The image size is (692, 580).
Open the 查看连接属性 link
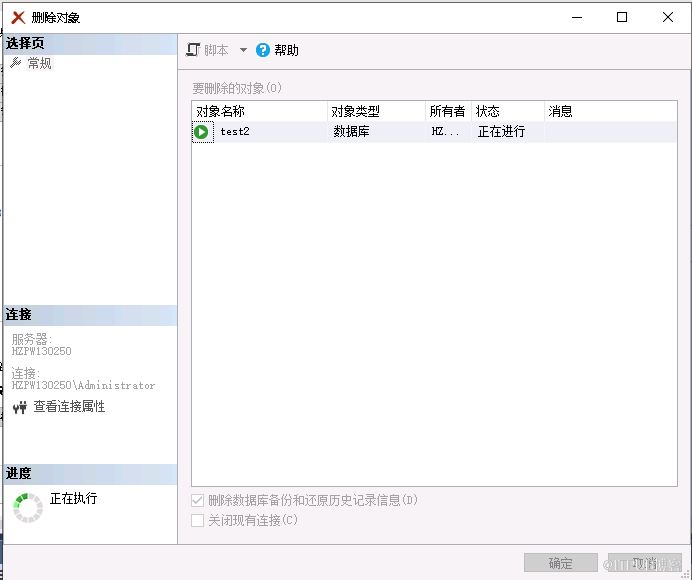click(x=69, y=407)
